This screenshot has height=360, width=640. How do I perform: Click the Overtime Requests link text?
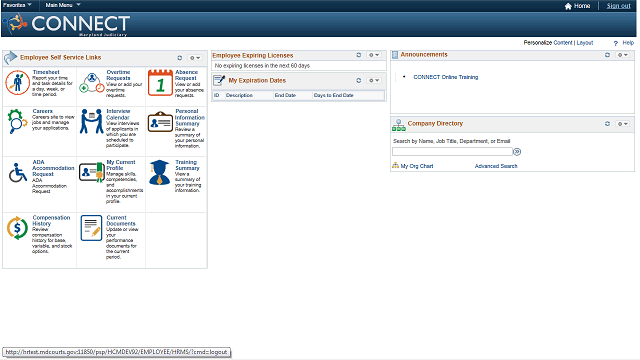(x=118, y=75)
